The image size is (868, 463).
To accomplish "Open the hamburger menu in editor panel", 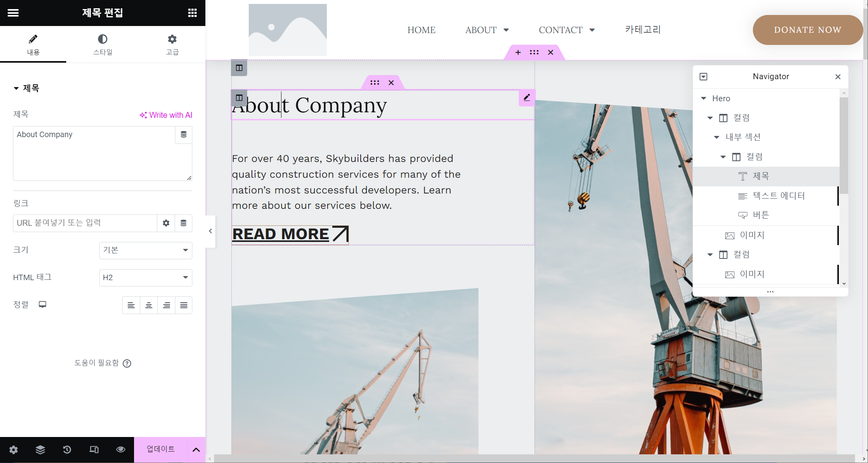I will [x=13, y=13].
